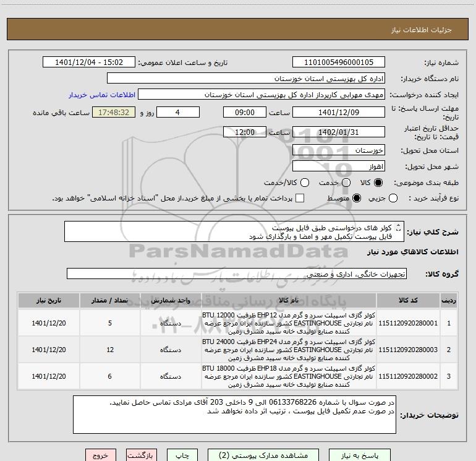Click the پاسخ به نیاز button

360,455
